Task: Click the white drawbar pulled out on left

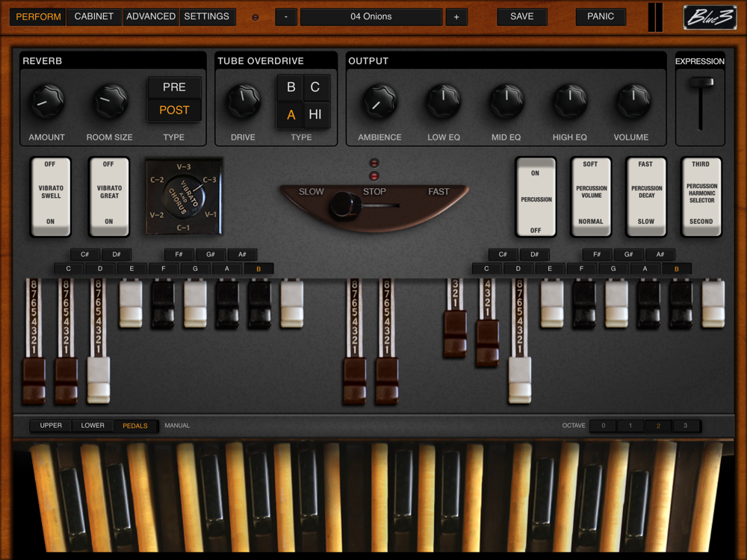Action: point(99,379)
